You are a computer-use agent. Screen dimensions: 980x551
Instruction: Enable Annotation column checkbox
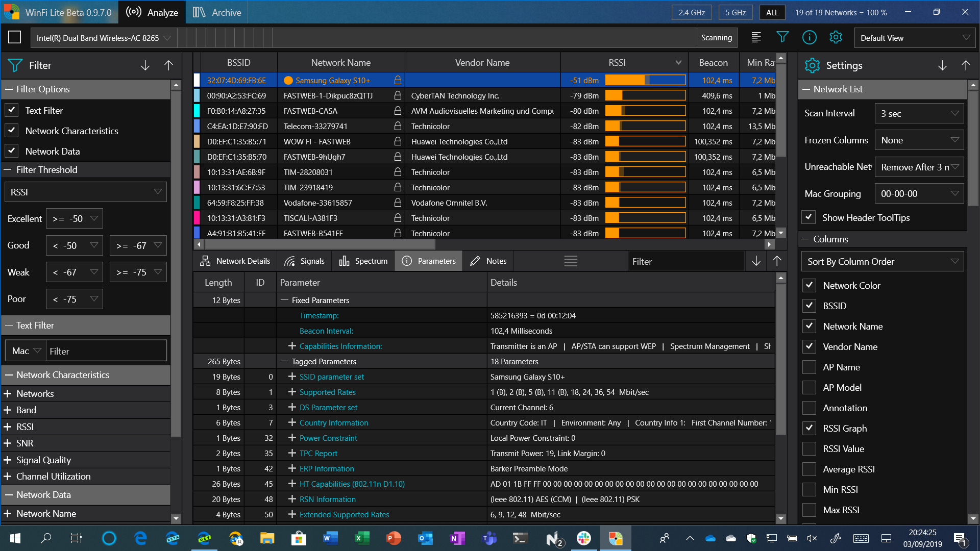(809, 408)
